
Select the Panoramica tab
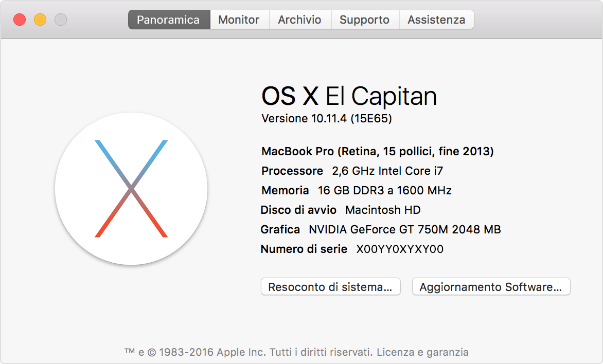(169, 20)
